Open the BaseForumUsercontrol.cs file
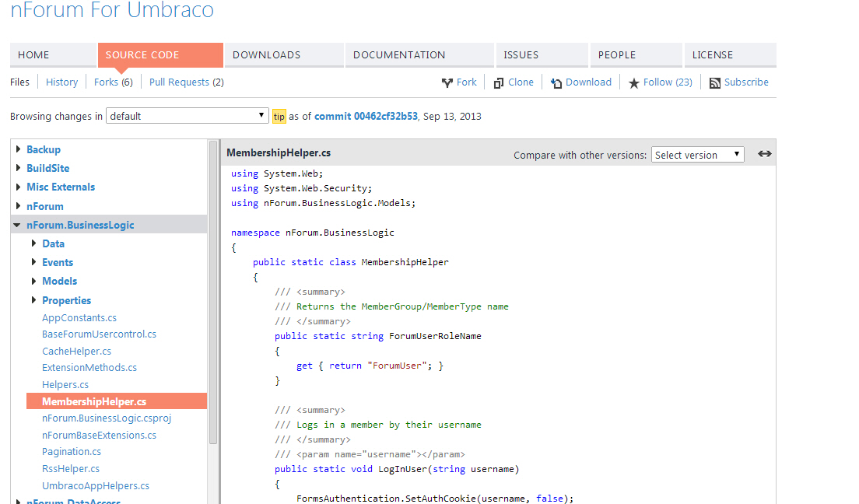The width and height of the screenshot is (859, 504). pyautogui.click(x=99, y=334)
